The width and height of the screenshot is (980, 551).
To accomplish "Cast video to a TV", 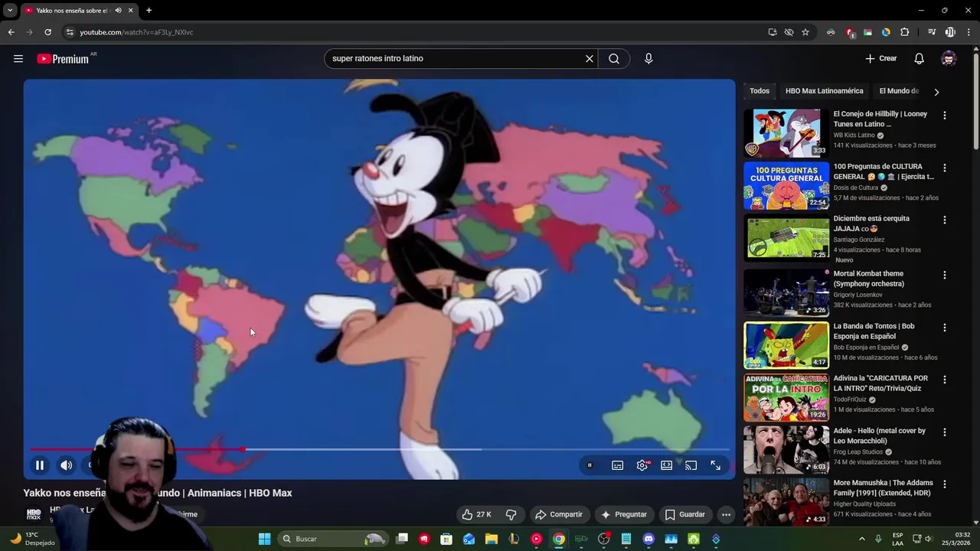I will pyautogui.click(x=691, y=465).
